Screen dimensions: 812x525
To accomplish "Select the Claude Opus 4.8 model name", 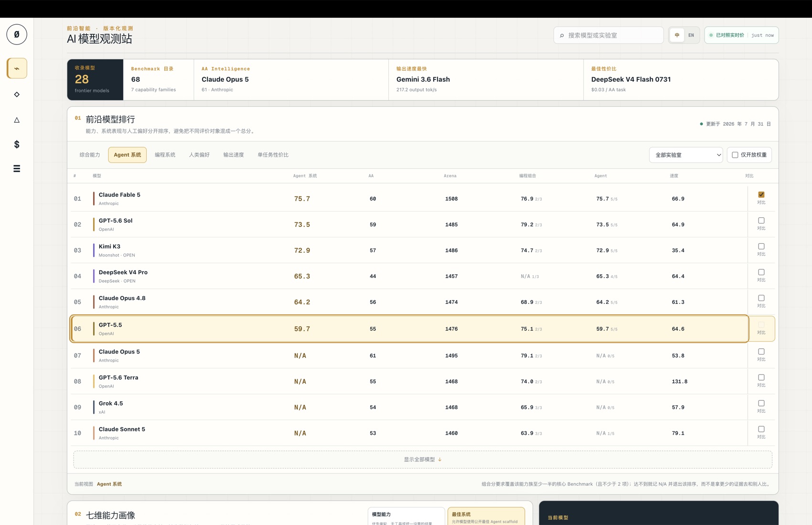I will point(122,298).
